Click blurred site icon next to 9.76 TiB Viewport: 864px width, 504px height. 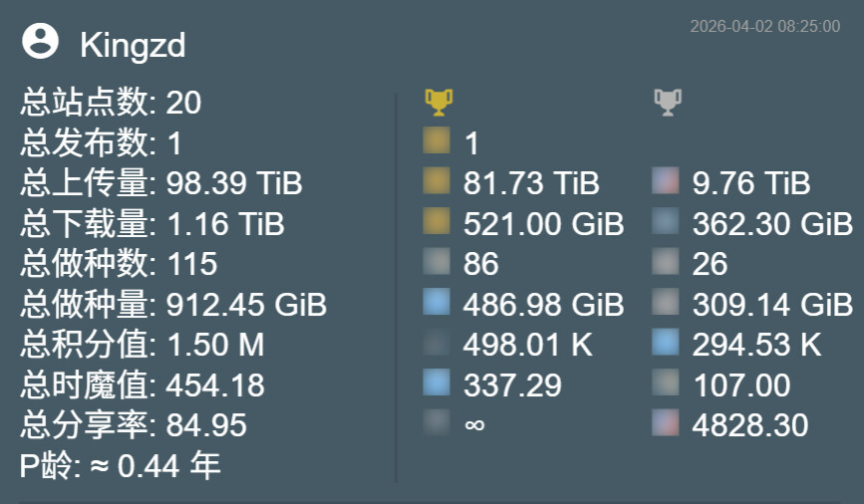[x=666, y=181]
